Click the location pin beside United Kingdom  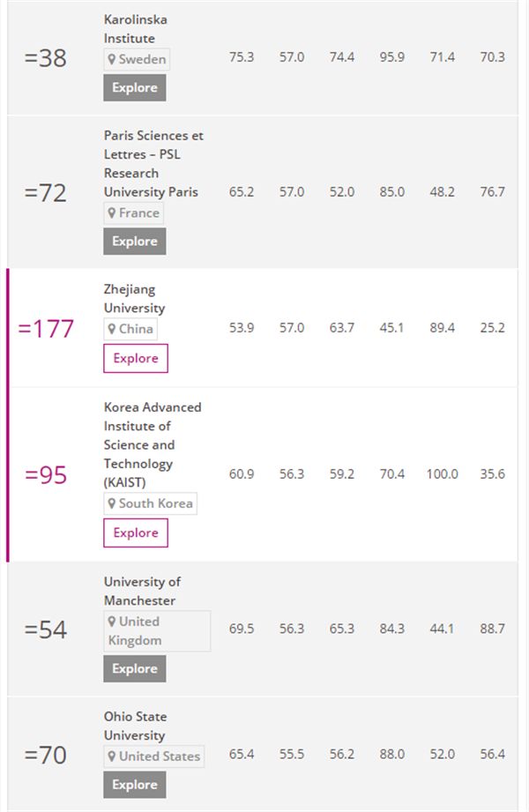tap(112, 622)
